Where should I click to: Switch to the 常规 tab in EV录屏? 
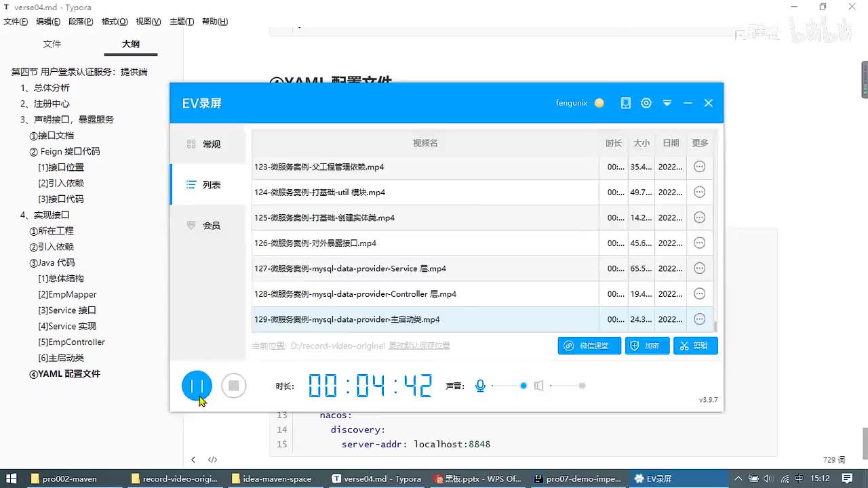click(208, 144)
